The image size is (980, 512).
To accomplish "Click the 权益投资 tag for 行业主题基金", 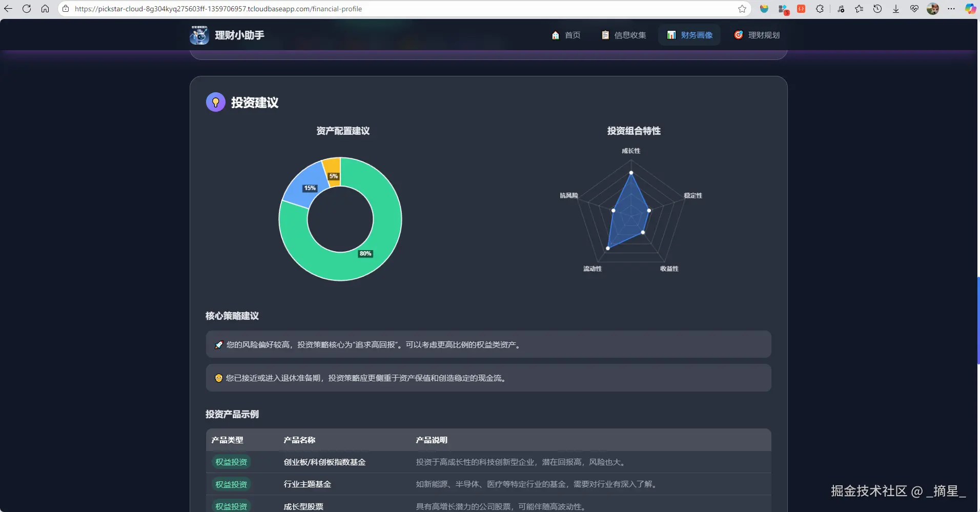I will pyautogui.click(x=231, y=484).
